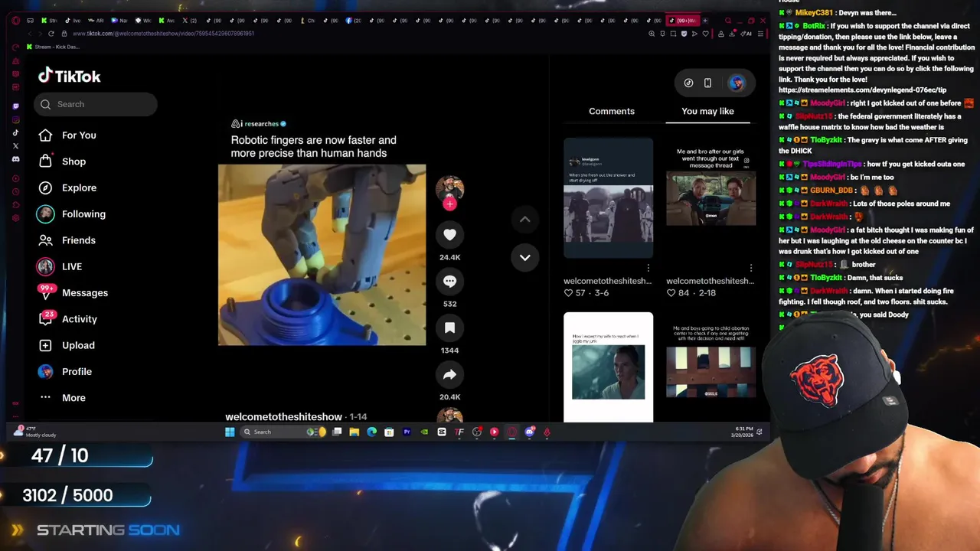Open CapCut from taskbar

(442, 432)
